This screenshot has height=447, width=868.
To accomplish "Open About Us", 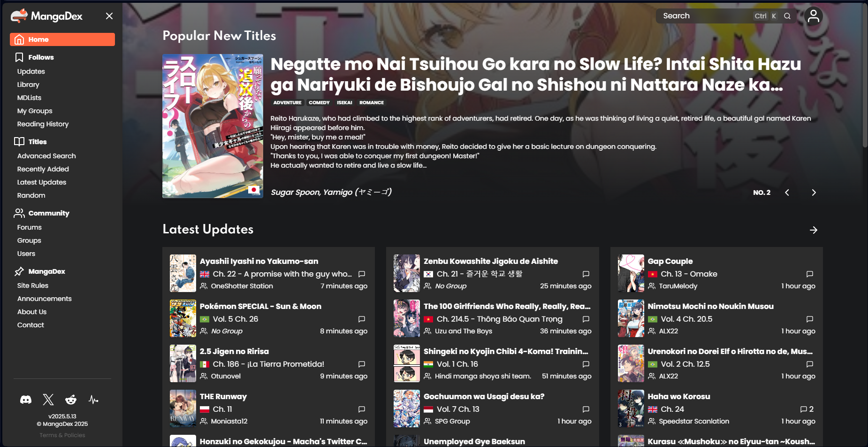I will point(32,312).
